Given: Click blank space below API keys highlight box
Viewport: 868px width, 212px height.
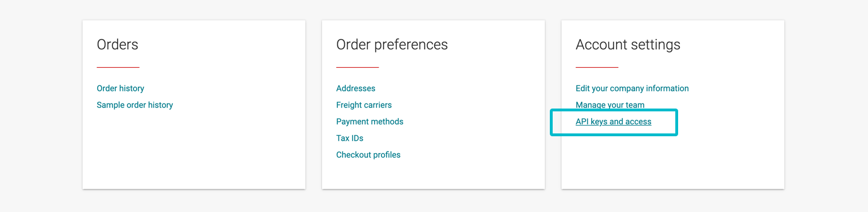Looking at the screenshot, I should click(x=672, y=163).
